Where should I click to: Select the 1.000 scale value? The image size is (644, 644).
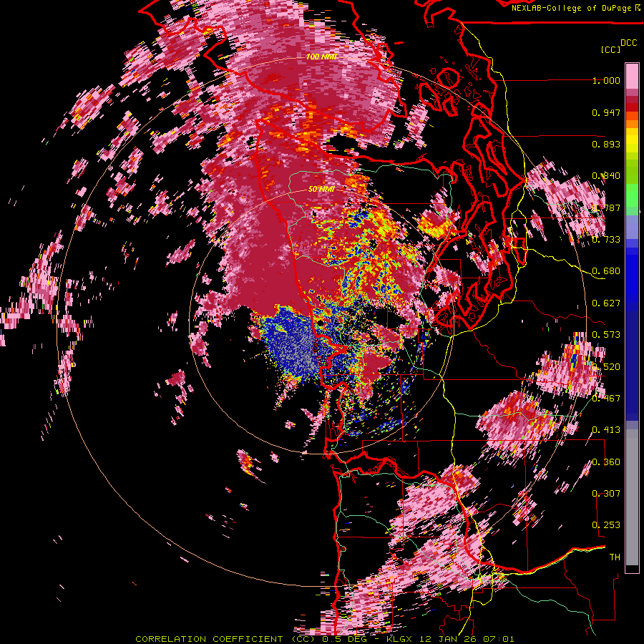606,80
